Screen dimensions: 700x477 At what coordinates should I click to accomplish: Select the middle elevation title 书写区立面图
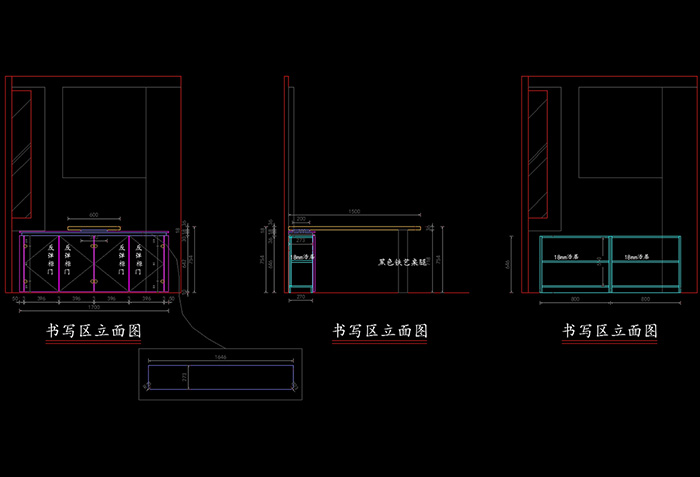click(380, 331)
